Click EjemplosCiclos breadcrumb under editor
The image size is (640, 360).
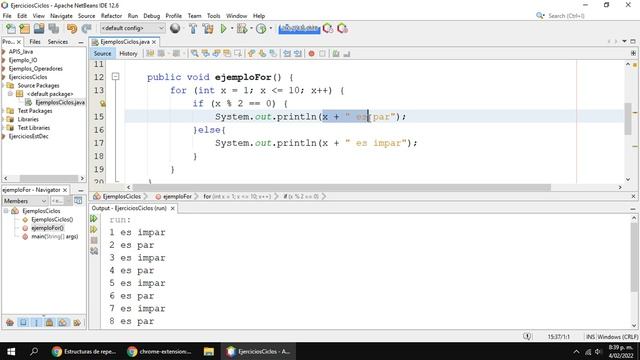point(122,196)
